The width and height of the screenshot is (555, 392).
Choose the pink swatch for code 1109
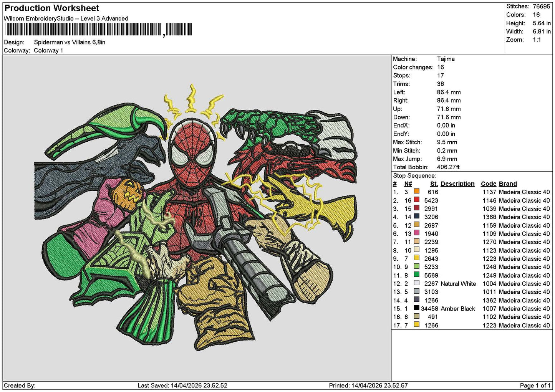[416, 233]
